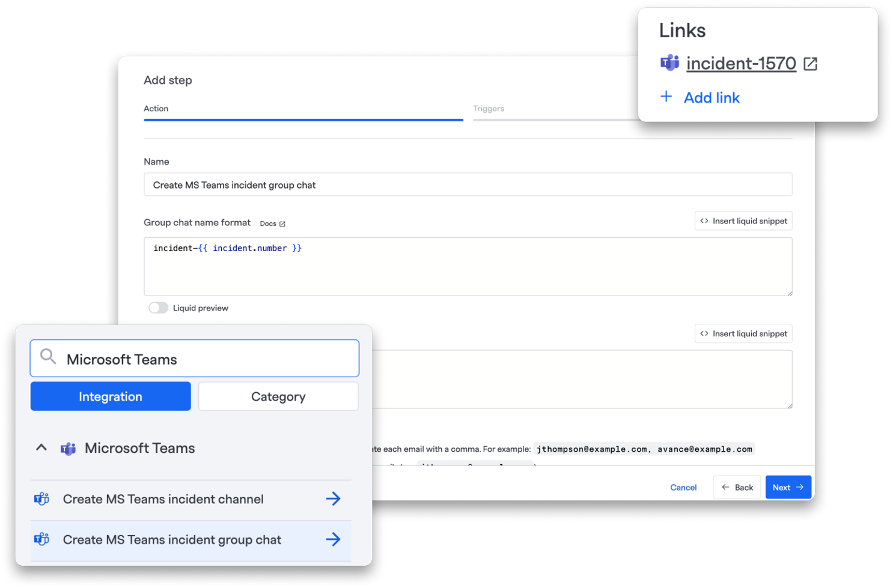Click the Teams icon next to Microsoft Teams heading

[x=68, y=449]
